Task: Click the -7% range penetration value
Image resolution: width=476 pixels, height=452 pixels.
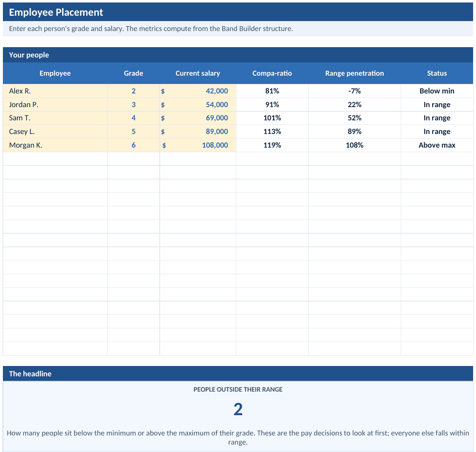Action: coord(355,91)
